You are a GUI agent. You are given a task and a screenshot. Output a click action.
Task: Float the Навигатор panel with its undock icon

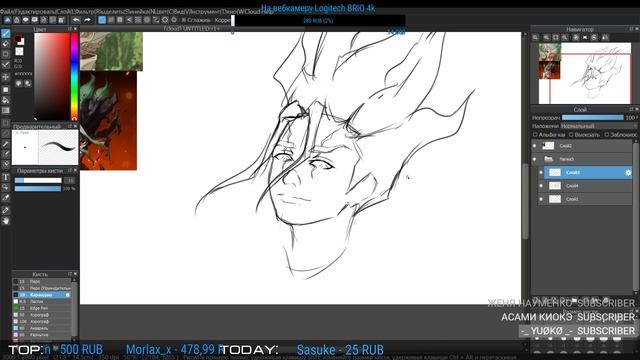pyautogui.click(x=631, y=29)
